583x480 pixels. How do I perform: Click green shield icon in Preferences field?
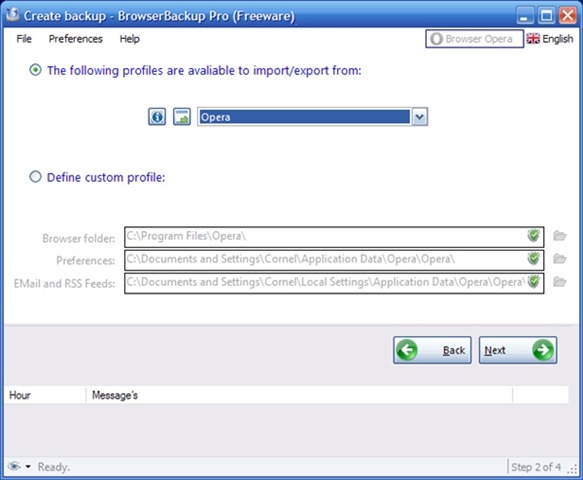tap(534, 259)
